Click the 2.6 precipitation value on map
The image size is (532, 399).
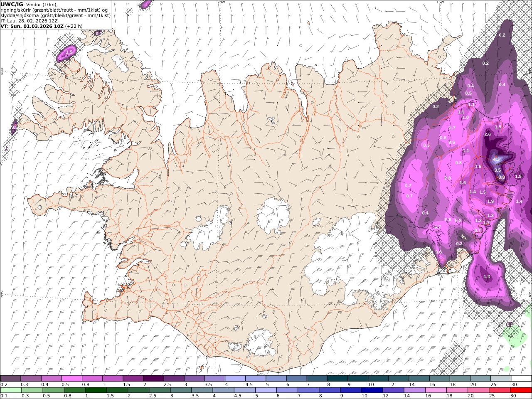(x=488, y=134)
